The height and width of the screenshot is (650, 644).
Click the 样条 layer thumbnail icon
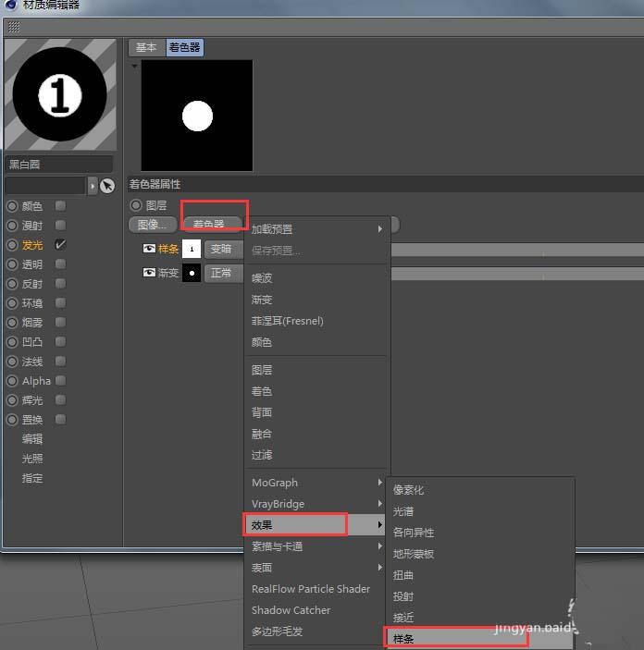[x=192, y=250]
